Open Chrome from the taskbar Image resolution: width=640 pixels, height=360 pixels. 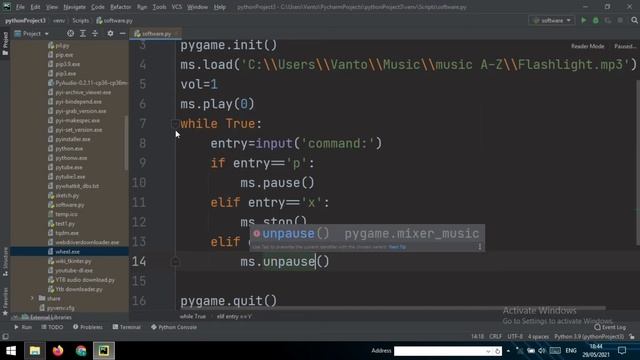pos(81,351)
